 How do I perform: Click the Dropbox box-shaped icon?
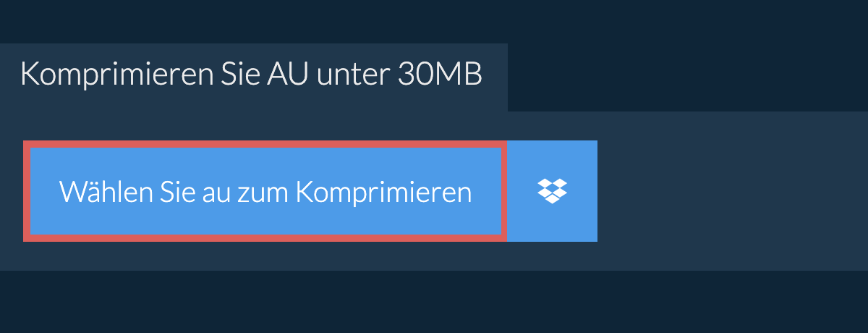[553, 191]
